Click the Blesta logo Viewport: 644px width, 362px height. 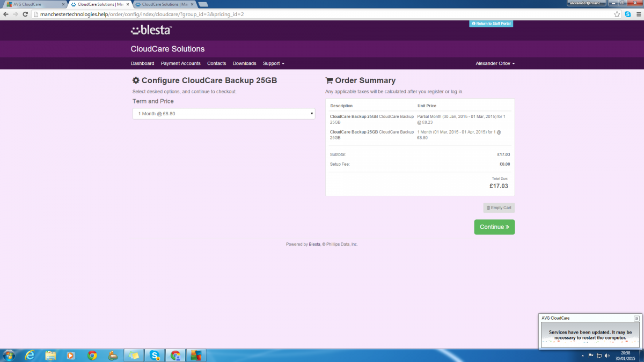[151, 30]
